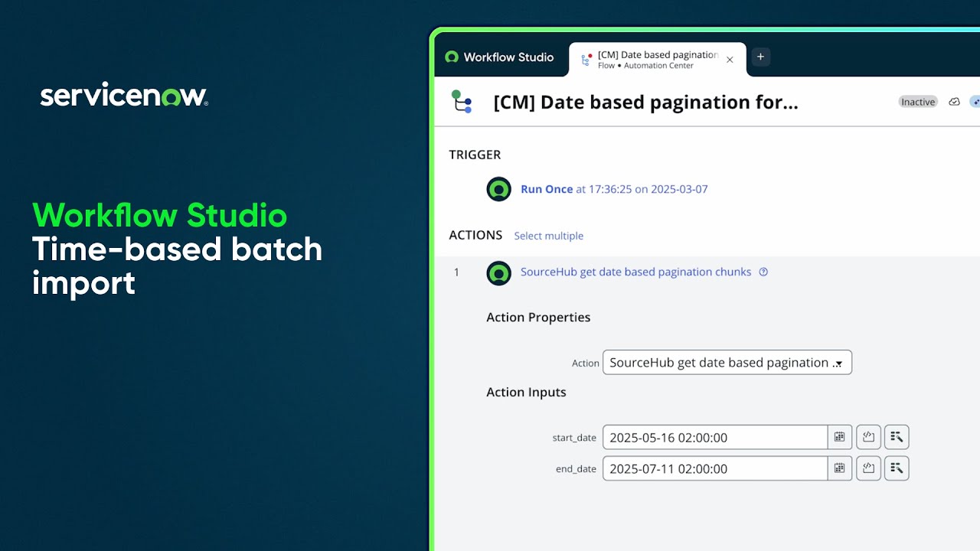Image resolution: width=980 pixels, height=551 pixels.
Task: Open the calendar picker for end_date
Action: click(x=839, y=468)
